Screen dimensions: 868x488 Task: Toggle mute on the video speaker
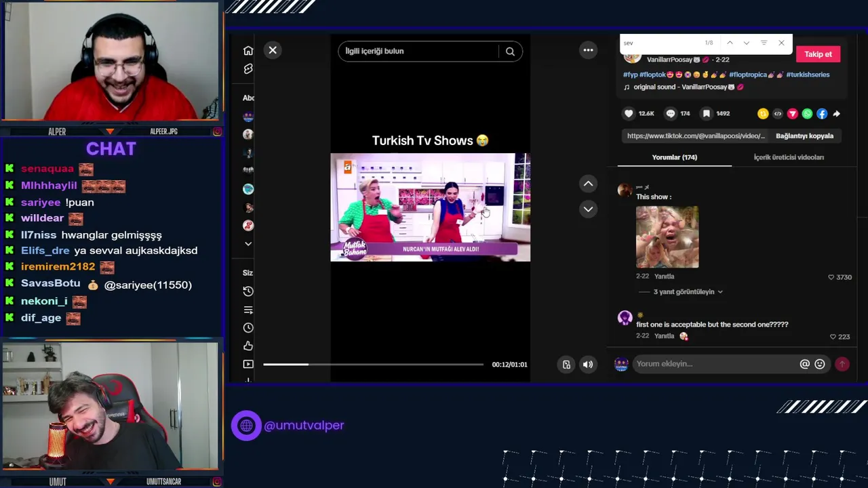[x=588, y=365]
